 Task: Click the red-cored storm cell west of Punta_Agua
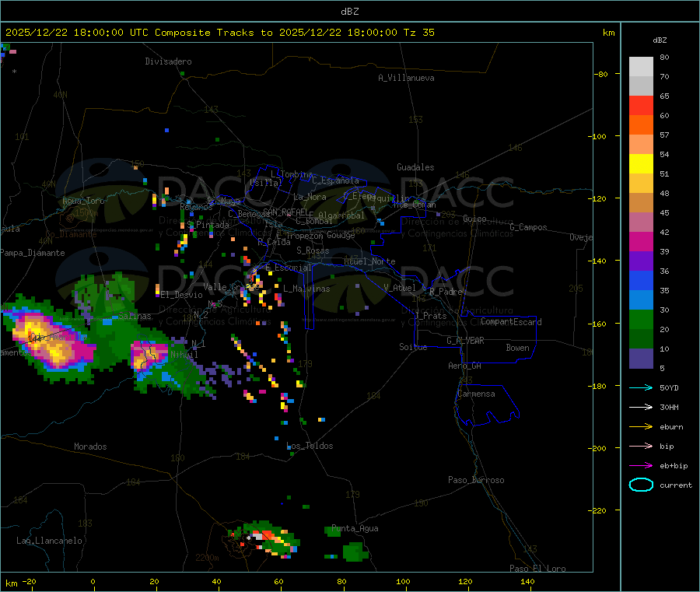click(x=264, y=539)
